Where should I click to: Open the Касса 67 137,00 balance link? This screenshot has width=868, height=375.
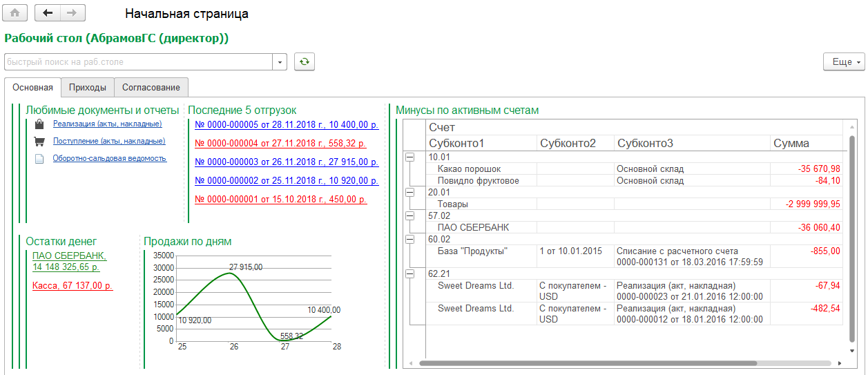point(73,285)
